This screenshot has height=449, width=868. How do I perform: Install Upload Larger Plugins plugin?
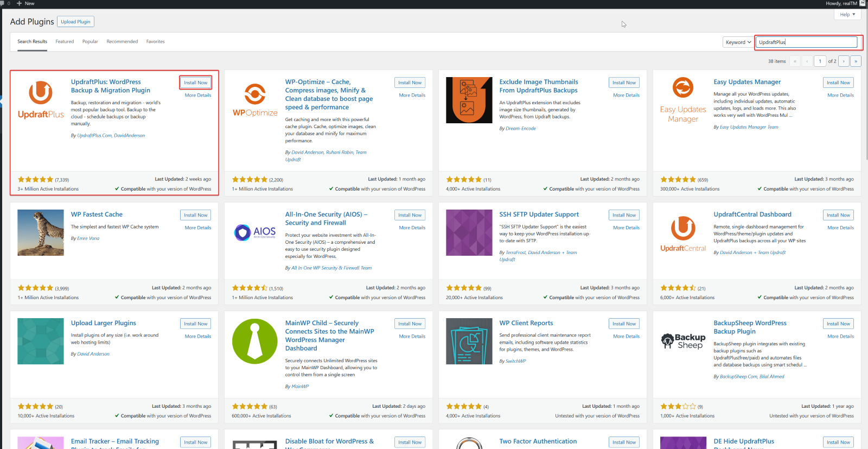[195, 324]
